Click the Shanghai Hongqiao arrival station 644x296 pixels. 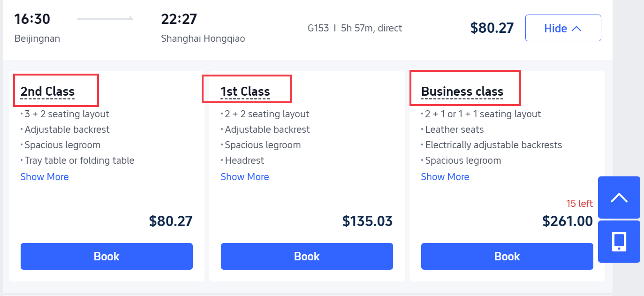[x=203, y=38]
